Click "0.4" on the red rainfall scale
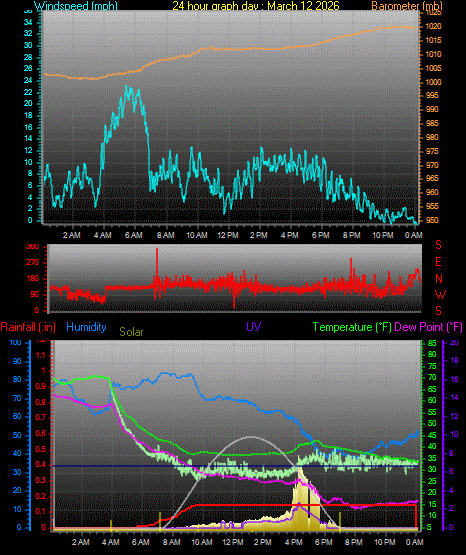Screen dimensions: 466x555 tap(41, 465)
